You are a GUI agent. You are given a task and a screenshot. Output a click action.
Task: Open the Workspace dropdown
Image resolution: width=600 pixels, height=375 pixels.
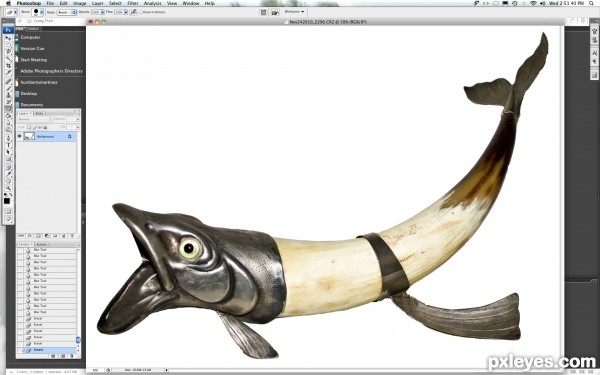pos(294,12)
